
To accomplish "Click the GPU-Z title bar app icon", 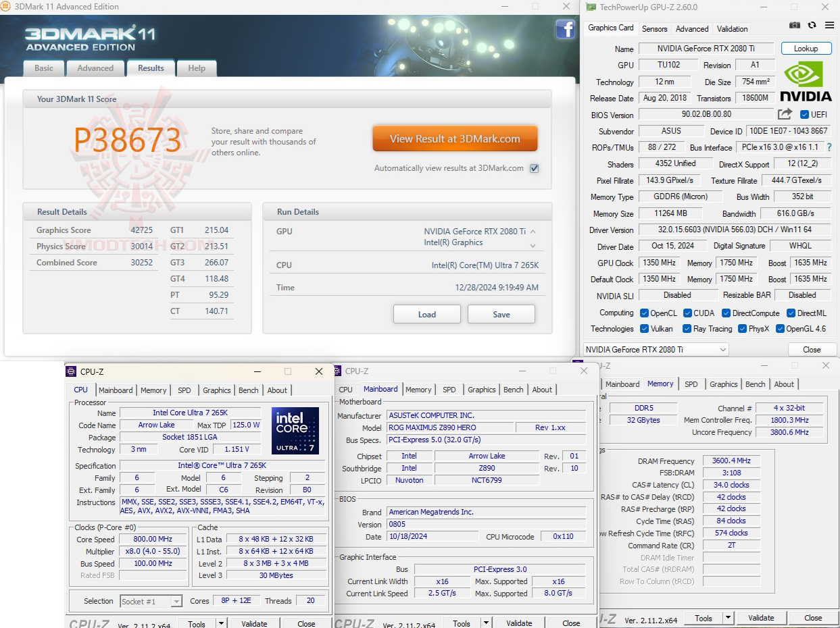I will (591, 7).
